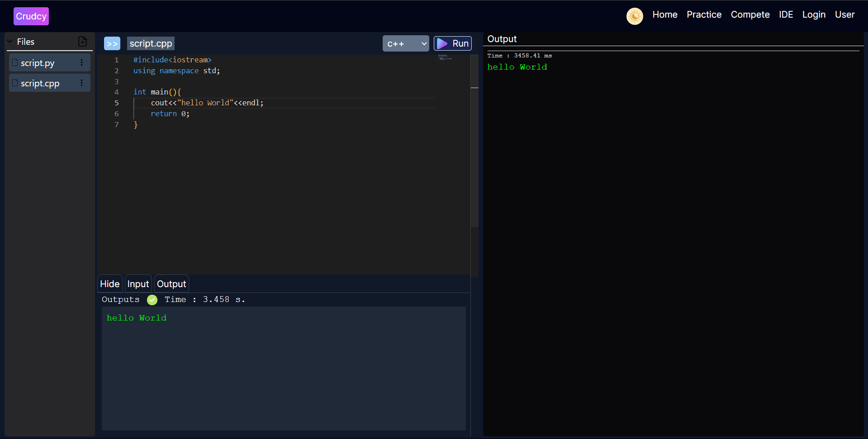868x439 pixels.
Task: Toggle the sidebar with the >> button
Action: pos(112,43)
